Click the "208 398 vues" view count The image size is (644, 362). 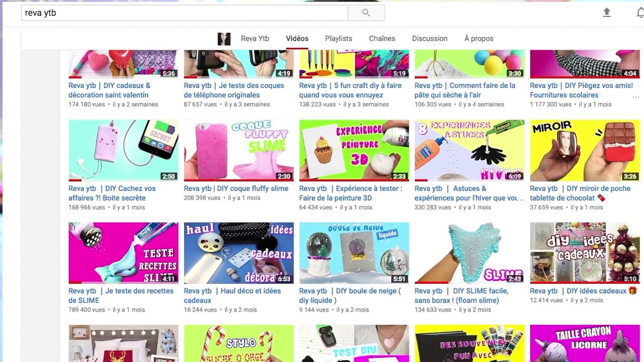[x=202, y=198]
